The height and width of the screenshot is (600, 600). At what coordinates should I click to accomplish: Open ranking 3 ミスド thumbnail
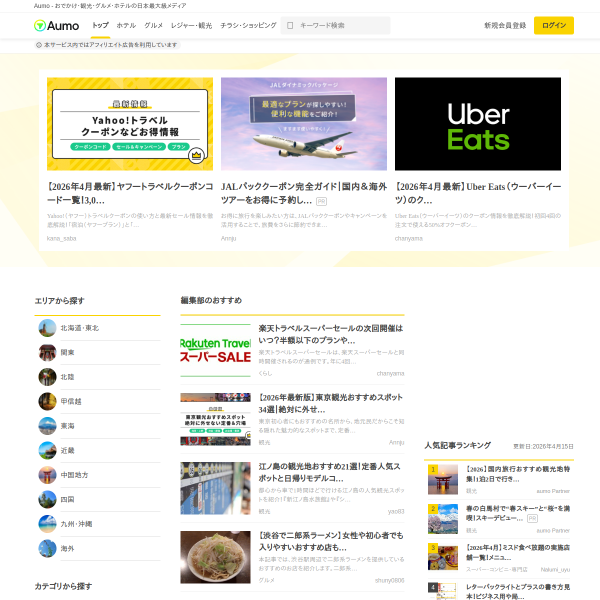tap(443, 558)
